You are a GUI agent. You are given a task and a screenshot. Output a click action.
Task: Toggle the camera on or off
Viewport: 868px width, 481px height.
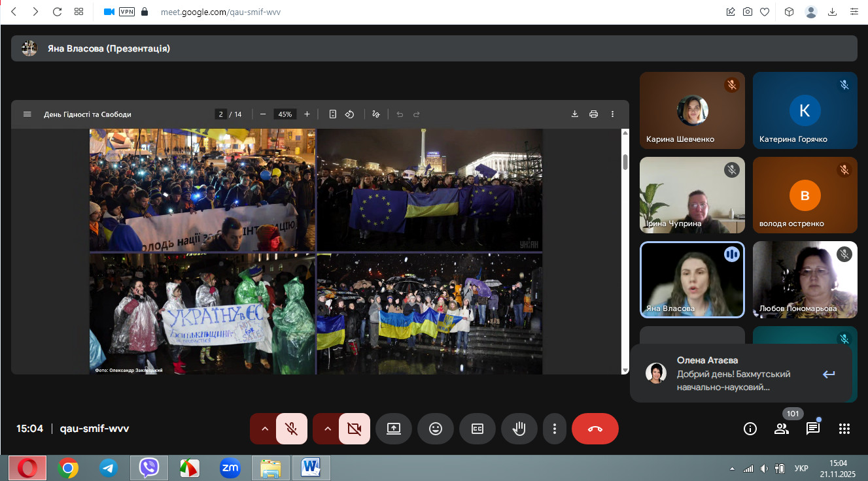coord(355,429)
